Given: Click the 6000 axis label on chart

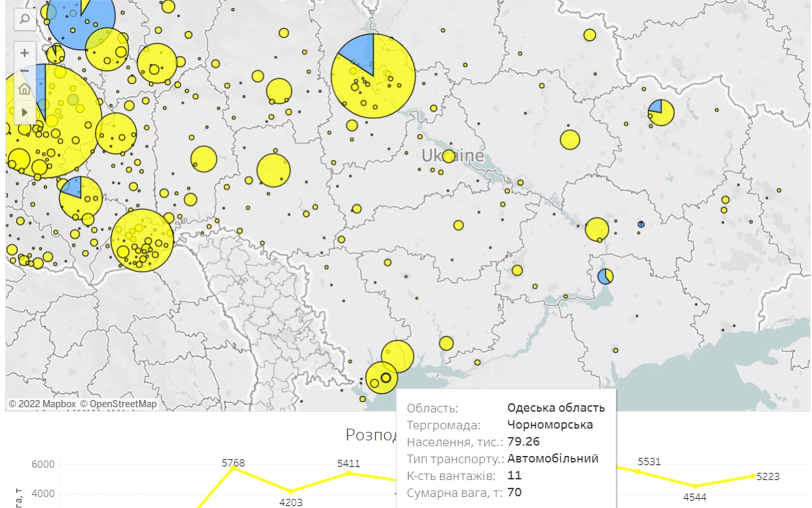Looking at the screenshot, I should click(x=44, y=465).
